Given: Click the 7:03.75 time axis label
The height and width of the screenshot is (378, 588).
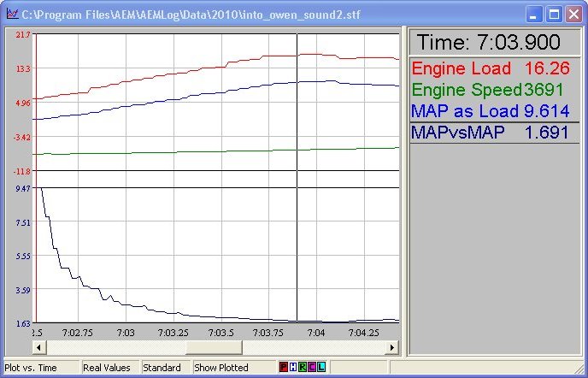Looking at the screenshot, I should (x=268, y=333).
